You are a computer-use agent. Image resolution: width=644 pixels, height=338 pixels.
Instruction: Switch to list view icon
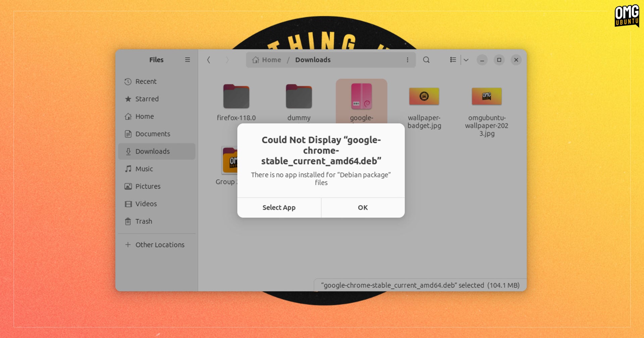click(453, 60)
